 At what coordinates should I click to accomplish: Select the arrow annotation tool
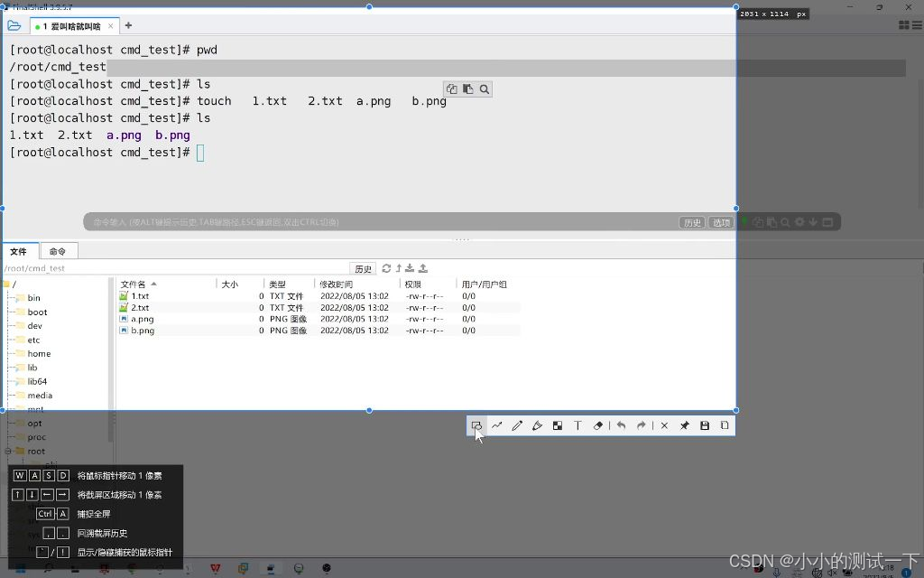coord(497,425)
